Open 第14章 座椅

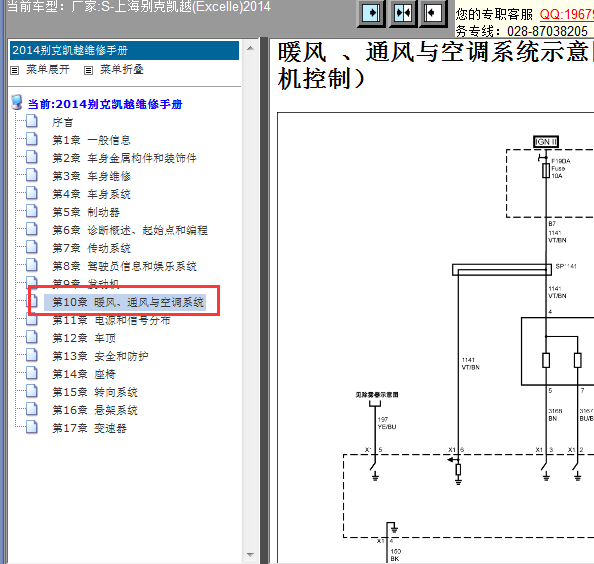tap(84, 374)
